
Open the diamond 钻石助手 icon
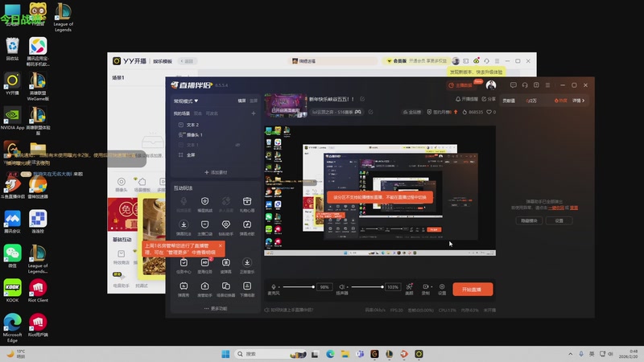226,224
